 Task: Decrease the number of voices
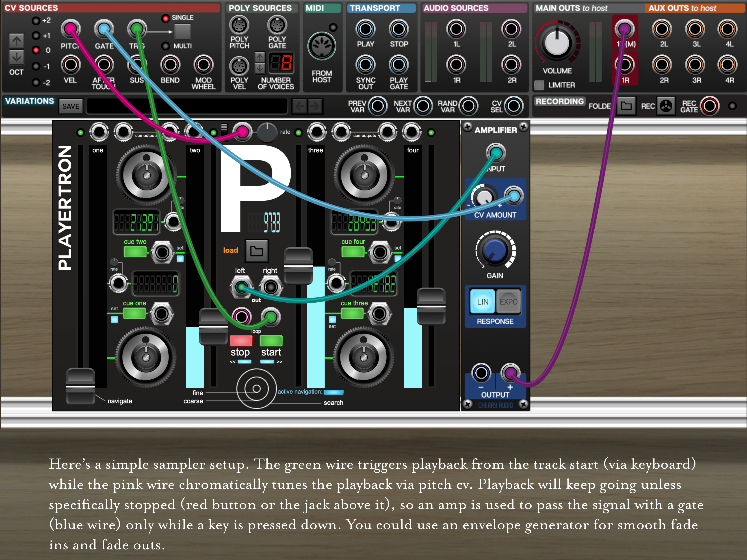tap(260, 69)
